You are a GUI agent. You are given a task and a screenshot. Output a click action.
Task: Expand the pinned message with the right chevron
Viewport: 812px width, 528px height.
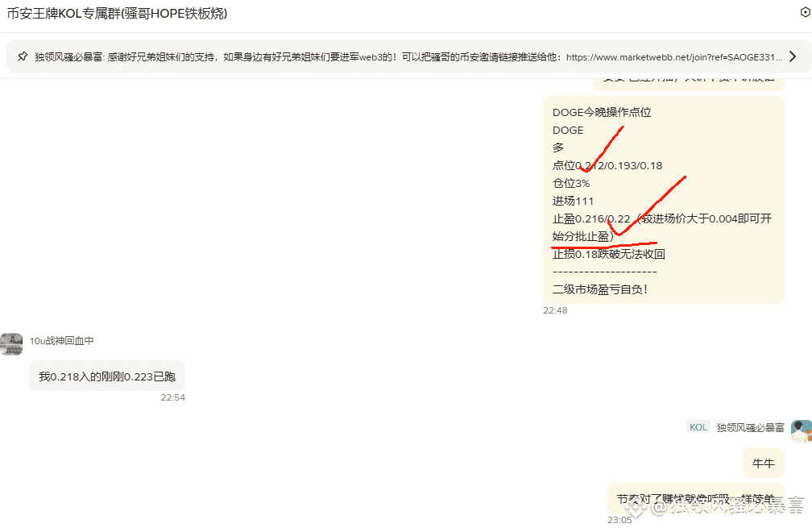[793, 56]
